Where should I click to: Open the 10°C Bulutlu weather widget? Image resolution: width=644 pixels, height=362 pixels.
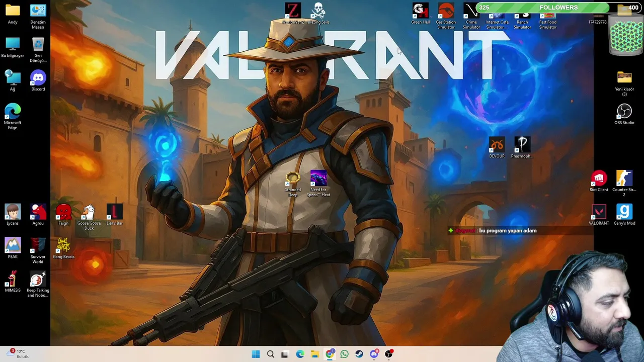point(19,354)
